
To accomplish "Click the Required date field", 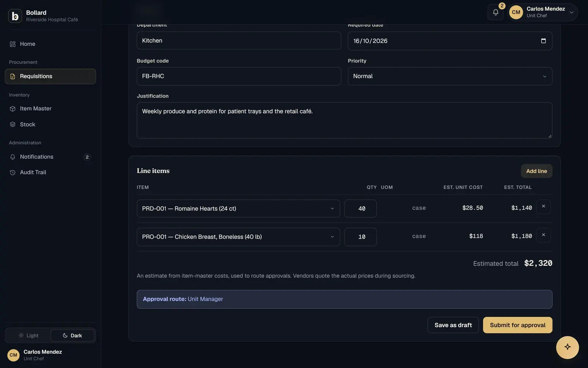I will [x=450, y=41].
